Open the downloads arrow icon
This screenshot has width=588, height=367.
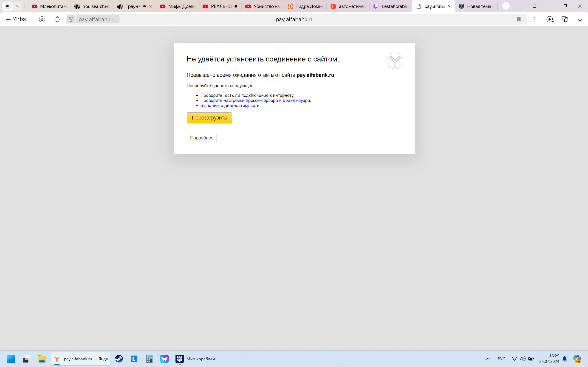[580, 19]
